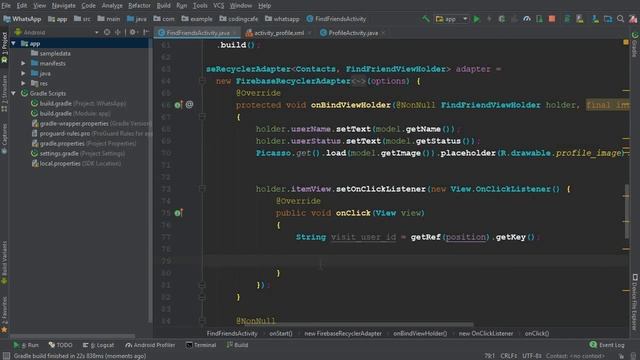Click Attach debugger to Android process icon

[x=539, y=19]
